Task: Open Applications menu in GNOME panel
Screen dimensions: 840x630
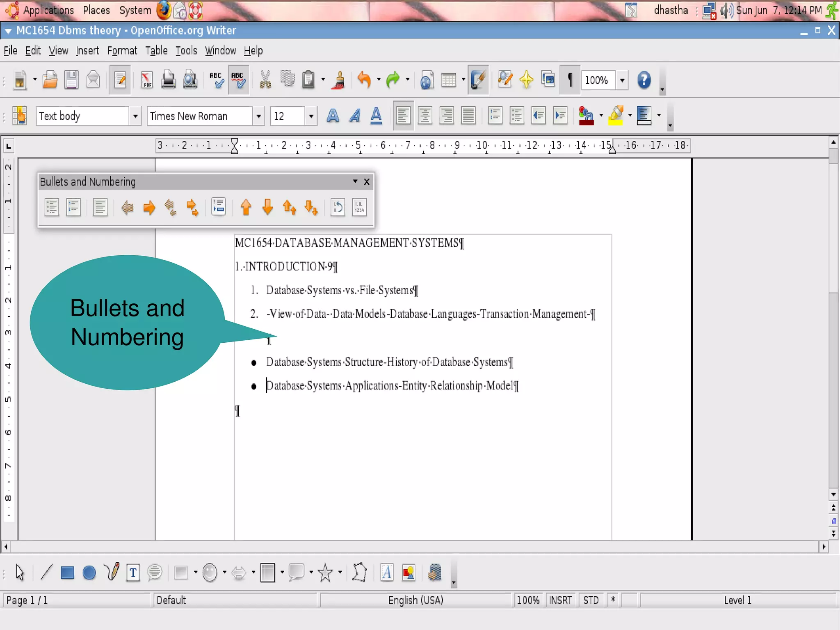Action: (x=48, y=10)
